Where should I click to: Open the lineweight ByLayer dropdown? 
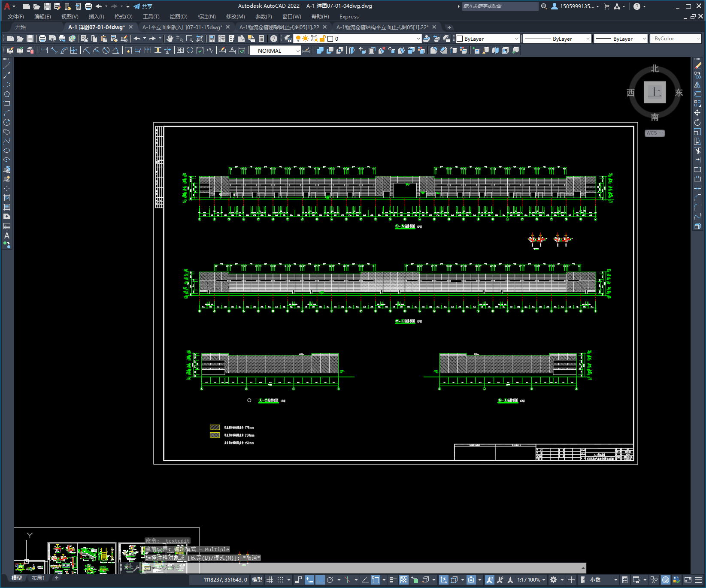click(x=621, y=39)
